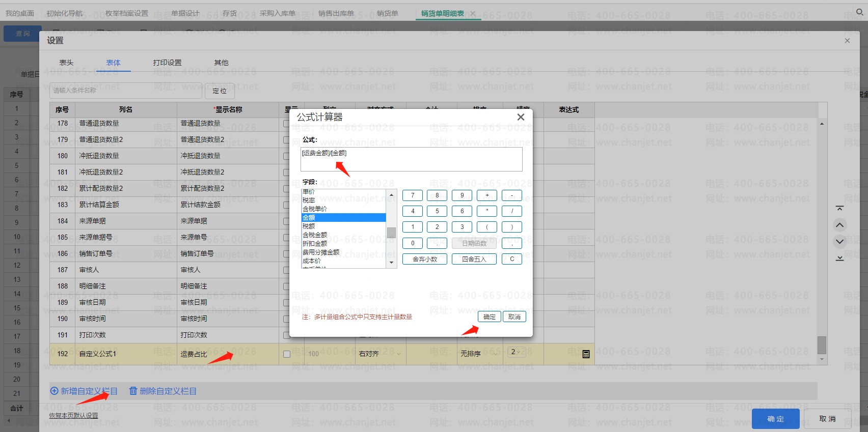Insert an opening parenthesis
868x432 pixels.
coord(487,227)
